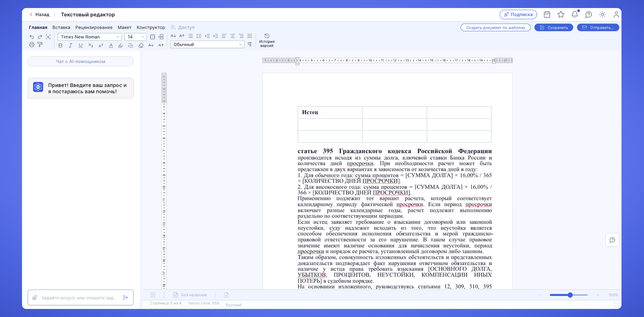Click the table grid icon beside font size

click(x=153, y=37)
